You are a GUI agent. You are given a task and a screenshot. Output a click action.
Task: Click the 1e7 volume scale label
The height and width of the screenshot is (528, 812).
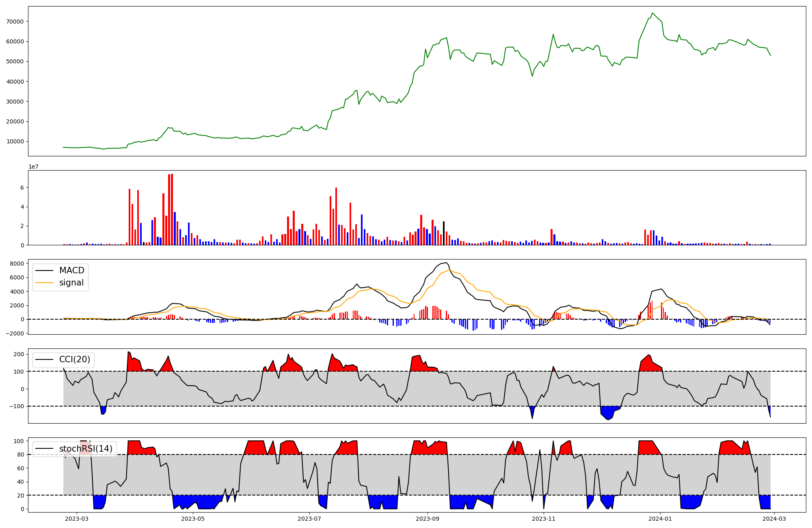pyautogui.click(x=33, y=167)
